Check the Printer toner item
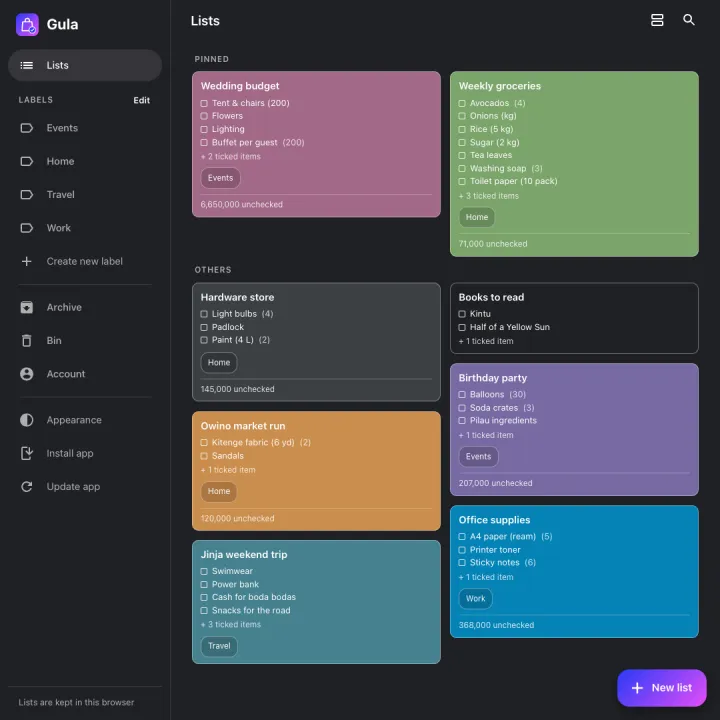Image resolution: width=720 pixels, height=720 pixels. (462, 550)
